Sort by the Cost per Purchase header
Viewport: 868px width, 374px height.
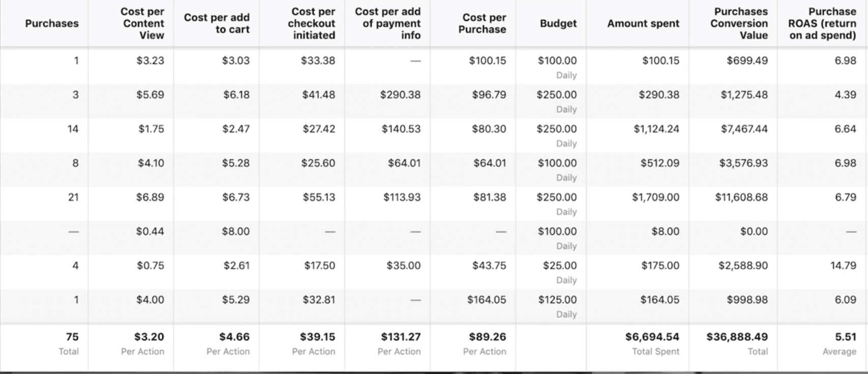[482, 23]
